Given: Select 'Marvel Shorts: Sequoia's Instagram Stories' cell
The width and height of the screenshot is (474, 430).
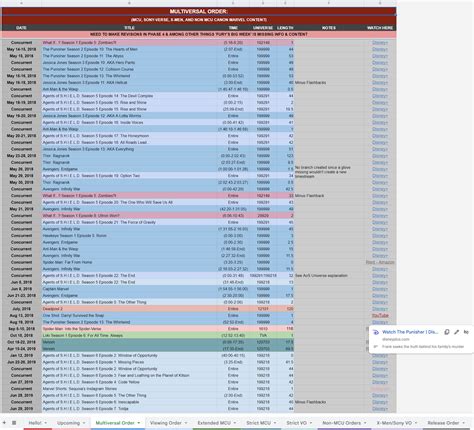Looking at the screenshot, I should click(129, 389).
